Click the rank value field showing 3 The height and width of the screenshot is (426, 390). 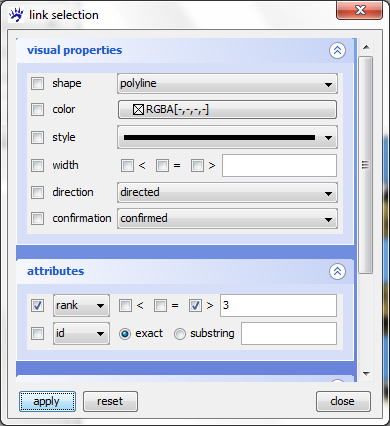coord(278,305)
